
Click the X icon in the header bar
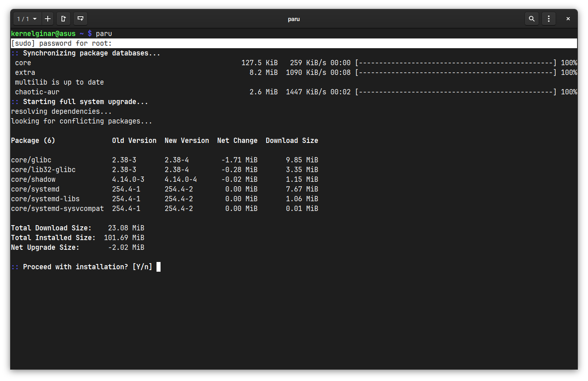click(568, 19)
